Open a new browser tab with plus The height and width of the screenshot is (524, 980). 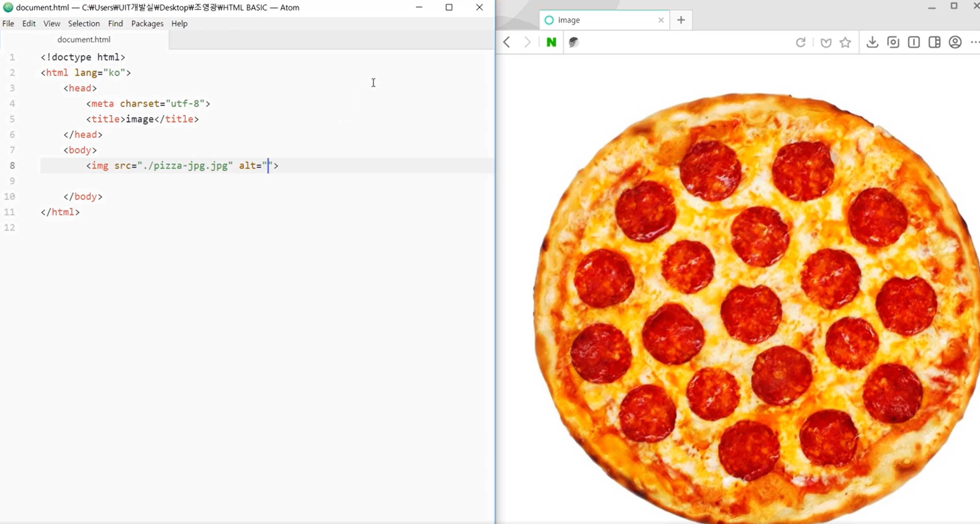pos(681,20)
